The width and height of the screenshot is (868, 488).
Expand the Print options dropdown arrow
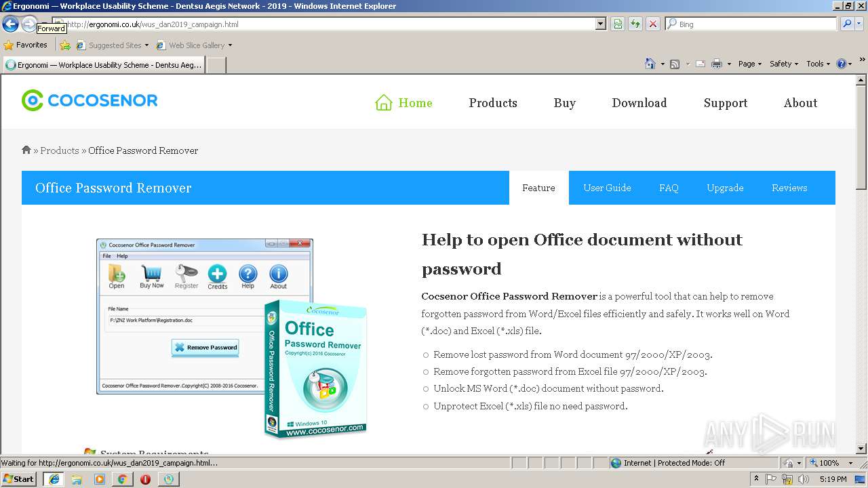(729, 64)
